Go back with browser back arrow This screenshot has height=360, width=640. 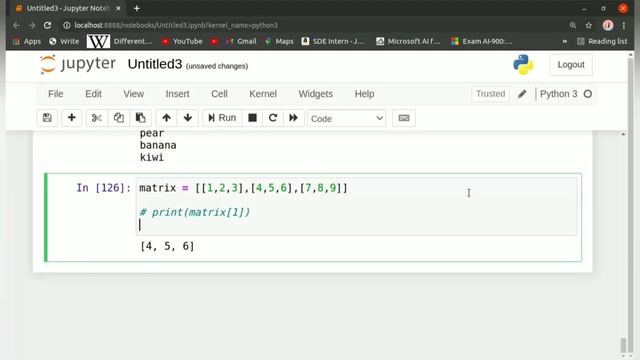(16, 25)
